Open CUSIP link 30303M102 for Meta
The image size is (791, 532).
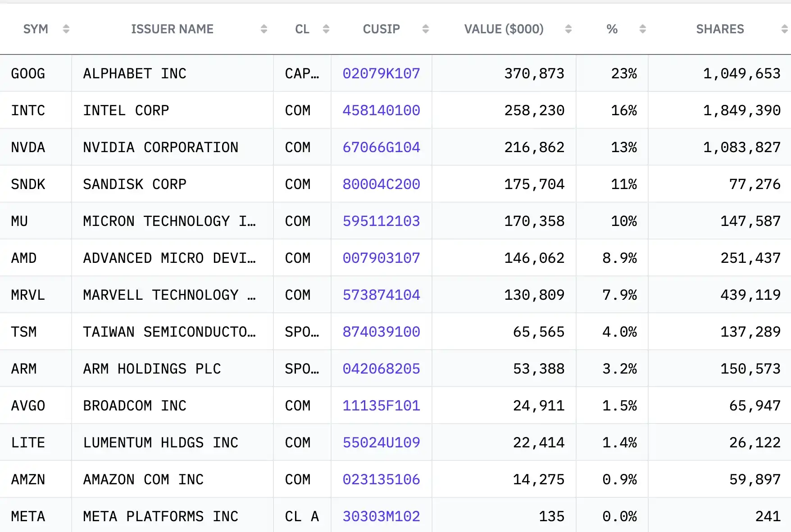[381, 516]
